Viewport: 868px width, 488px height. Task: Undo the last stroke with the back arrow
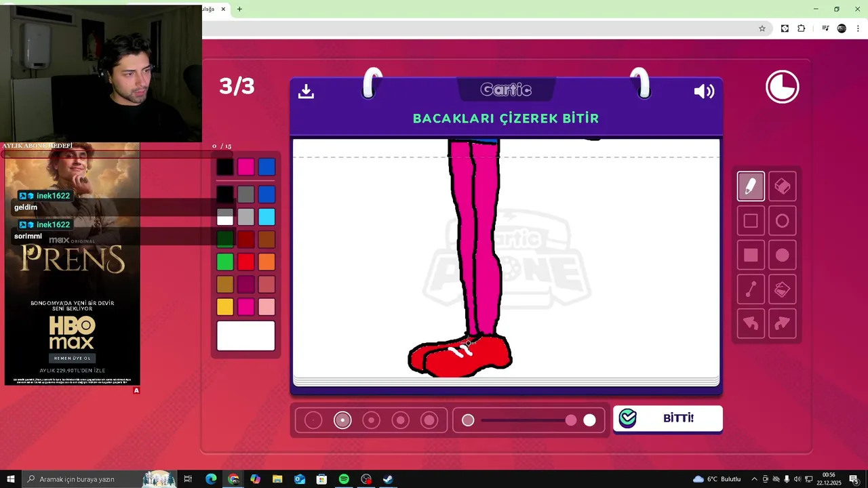pos(751,324)
